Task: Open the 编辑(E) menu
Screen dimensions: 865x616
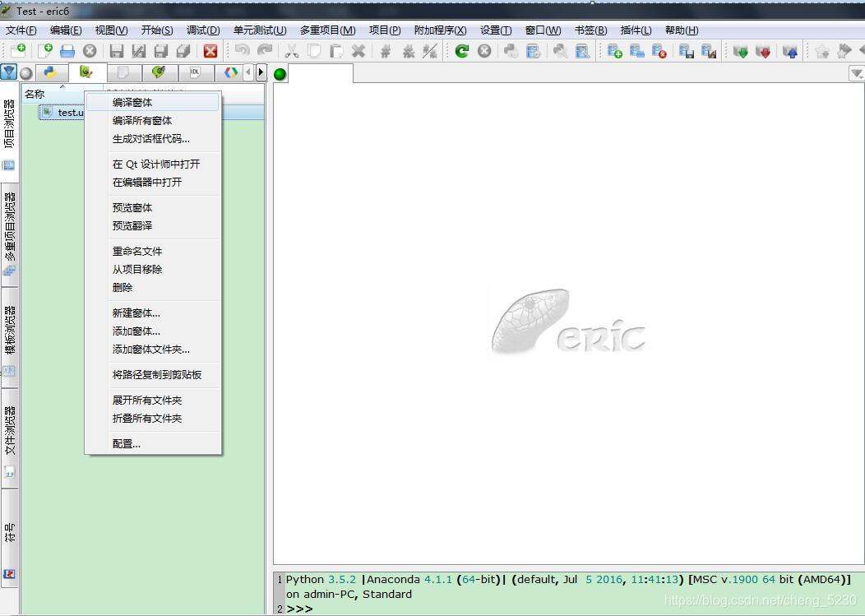Action: click(x=66, y=30)
